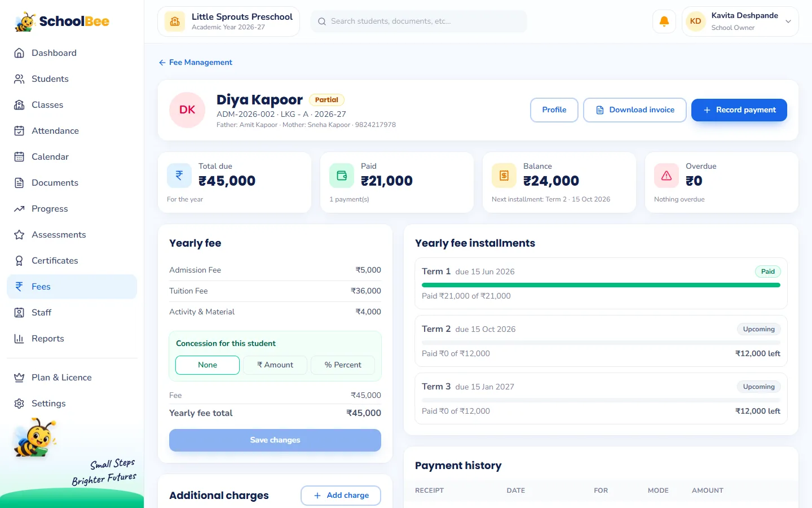Click the Paid badge on Term 1
The height and width of the screenshot is (508, 812).
point(768,271)
